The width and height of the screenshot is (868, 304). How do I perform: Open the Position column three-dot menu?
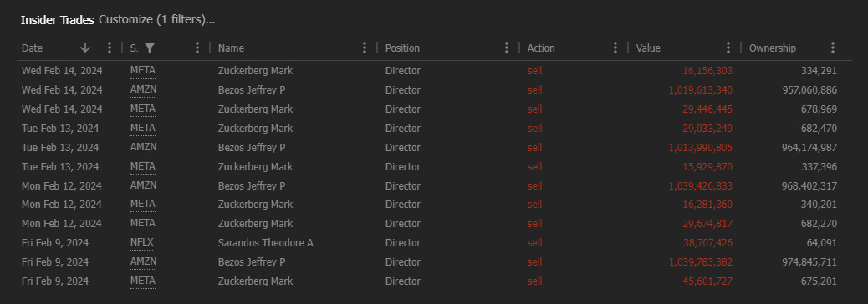(x=507, y=48)
